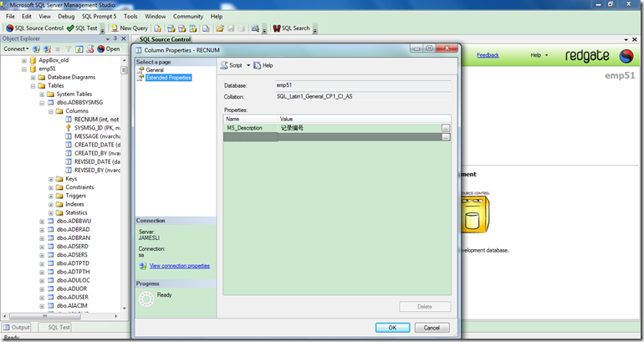Click Help in dialog toolbar
This screenshot has height=342, width=644.
tap(263, 65)
